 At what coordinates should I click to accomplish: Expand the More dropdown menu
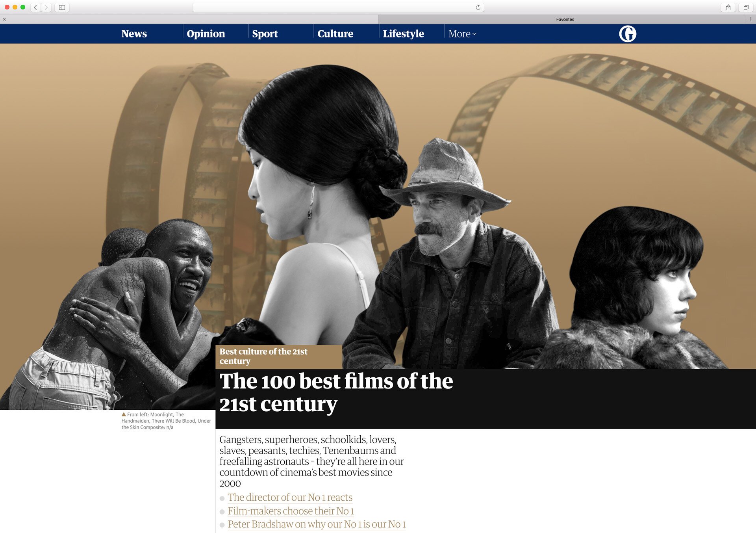pos(462,34)
